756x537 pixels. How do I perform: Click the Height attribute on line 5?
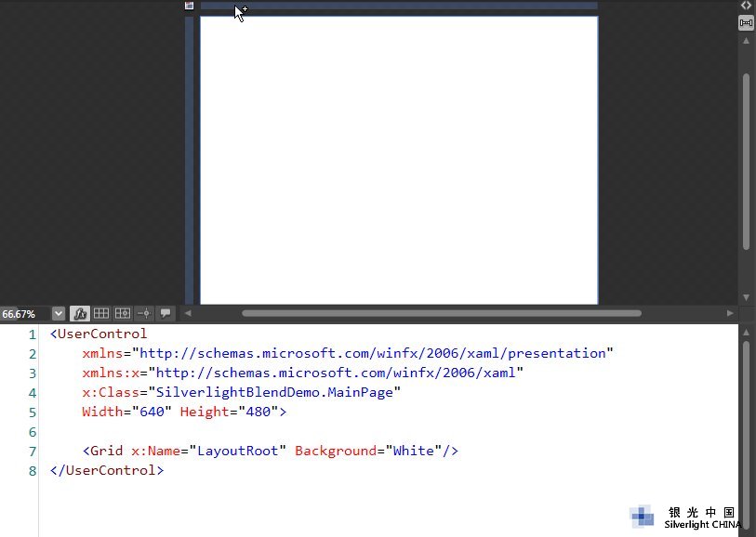point(205,412)
